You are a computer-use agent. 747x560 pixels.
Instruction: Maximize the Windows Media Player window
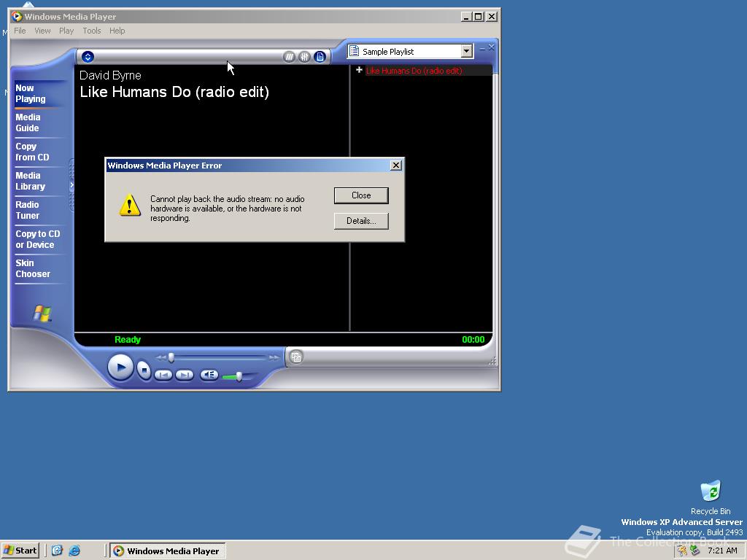(x=479, y=17)
